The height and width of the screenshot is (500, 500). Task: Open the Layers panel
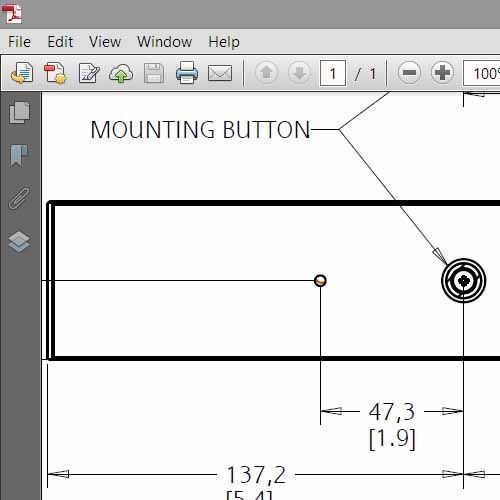(20, 242)
